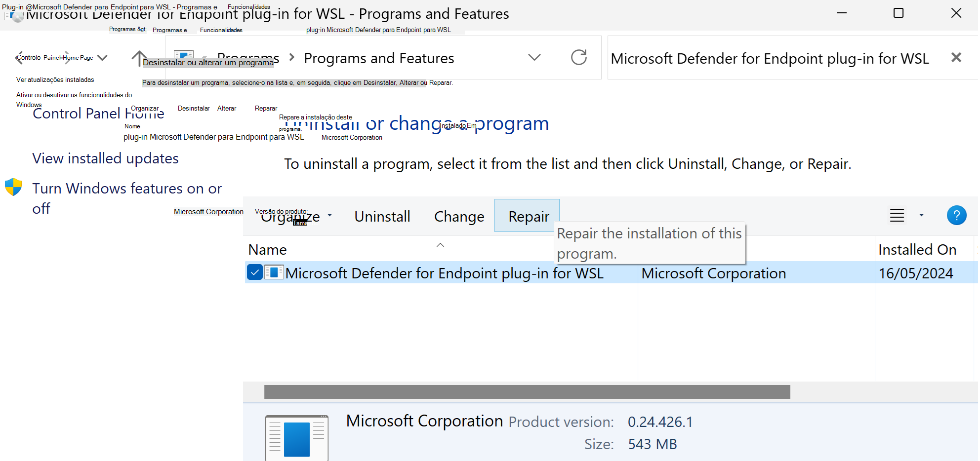
Task: Click the Change toolbar button
Action: pos(459,216)
